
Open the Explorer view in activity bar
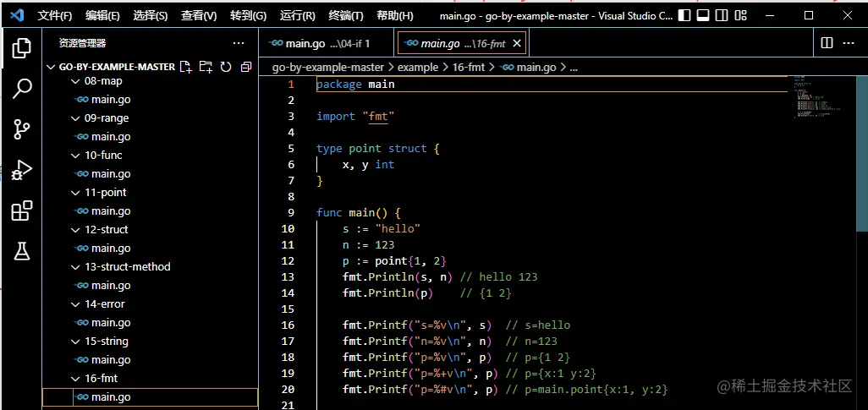tap(22, 48)
